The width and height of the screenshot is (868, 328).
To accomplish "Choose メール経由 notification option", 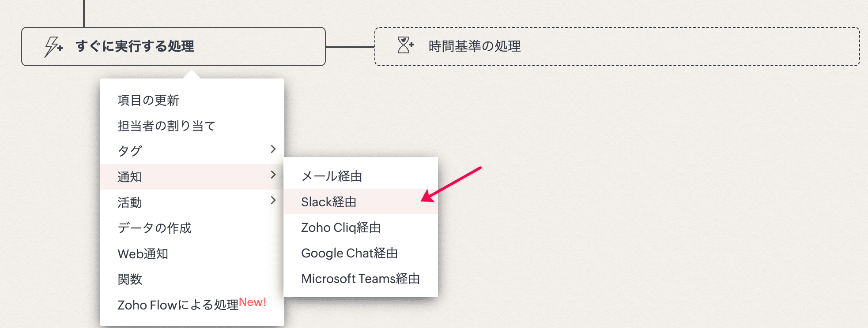I will point(332,176).
